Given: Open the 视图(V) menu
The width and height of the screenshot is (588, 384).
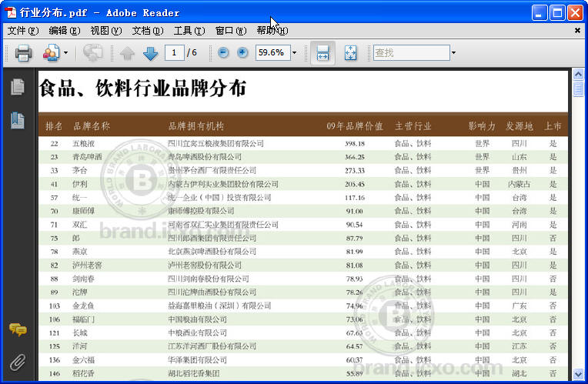Looking at the screenshot, I should [x=106, y=30].
